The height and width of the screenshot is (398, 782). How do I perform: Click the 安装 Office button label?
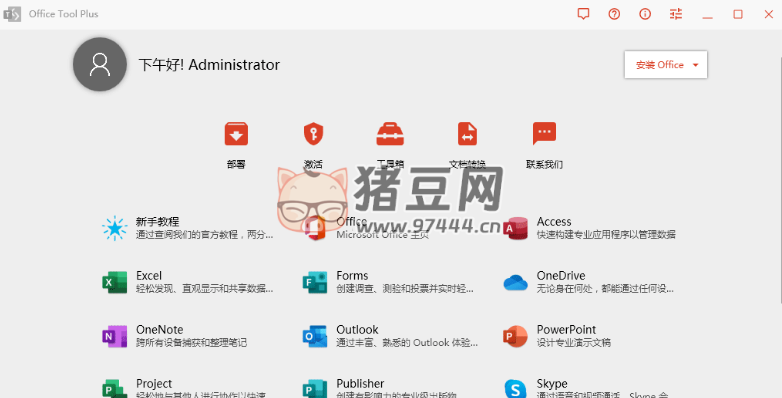coord(659,65)
